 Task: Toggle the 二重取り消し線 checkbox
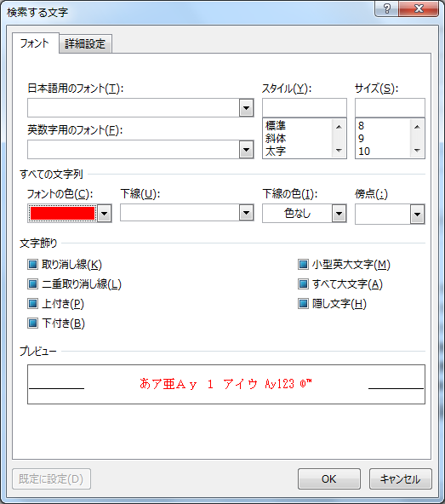(32, 284)
